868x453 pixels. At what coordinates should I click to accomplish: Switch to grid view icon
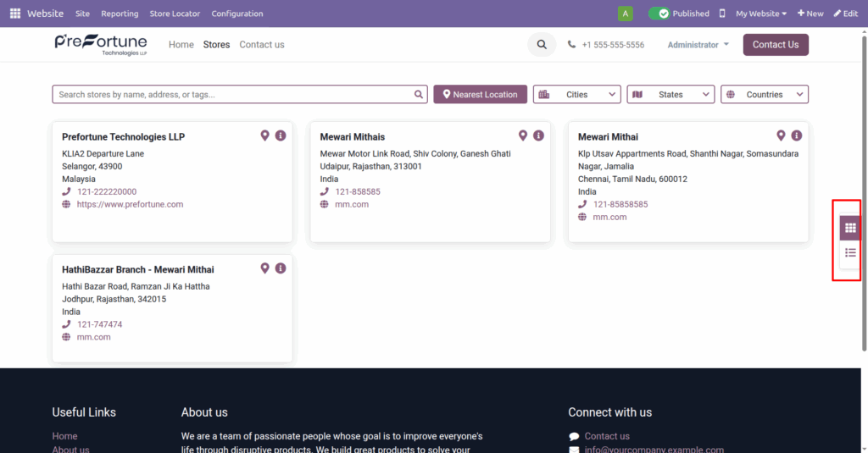(850, 228)
